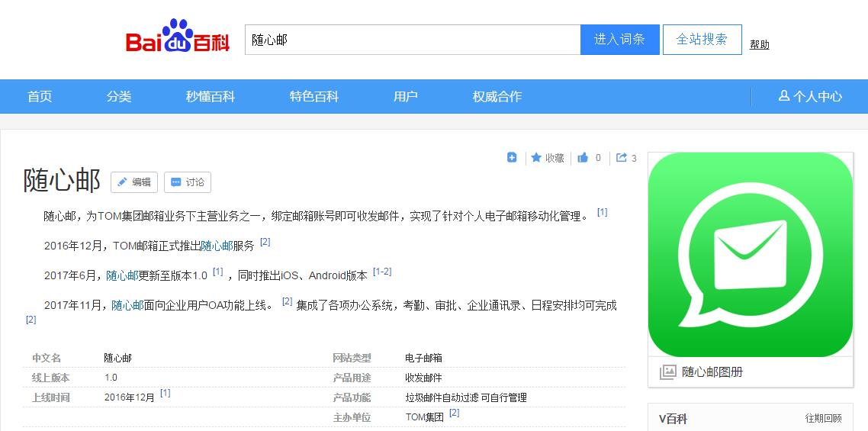Viewport: 868px width, 431px height.
Task: Open the 特色百科 menu
Action: (x=314, y=96)
